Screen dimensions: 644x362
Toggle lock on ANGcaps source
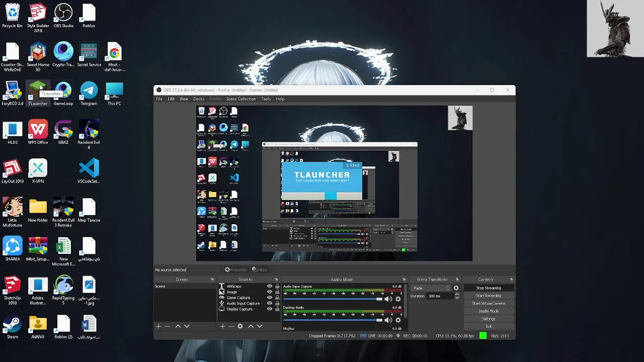pyautogui.click(x=277, y=287)
